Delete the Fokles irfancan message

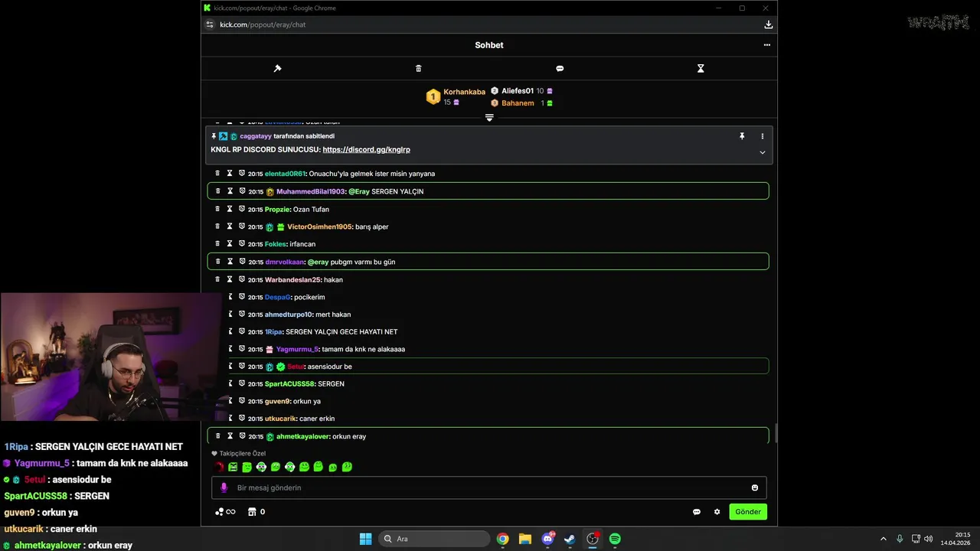pos(217,244)
